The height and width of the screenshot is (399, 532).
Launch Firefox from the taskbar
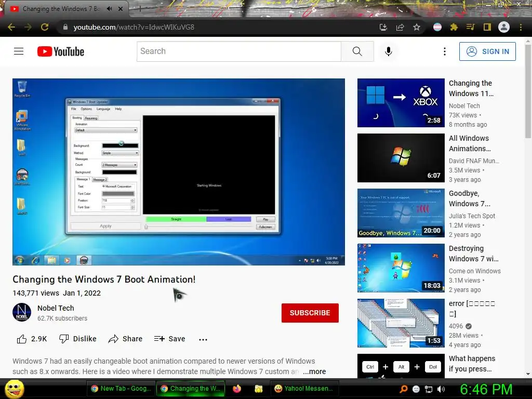click(237, 389)
